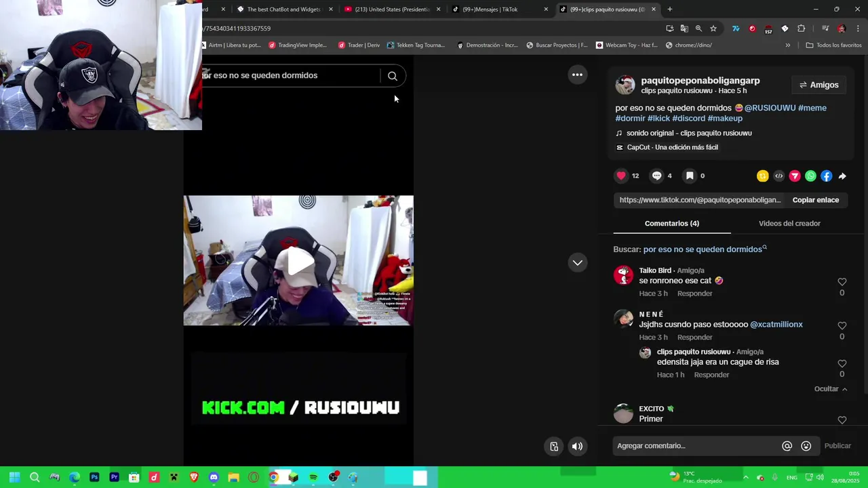Reply to Taiko Bird's comment

(694, 293)
